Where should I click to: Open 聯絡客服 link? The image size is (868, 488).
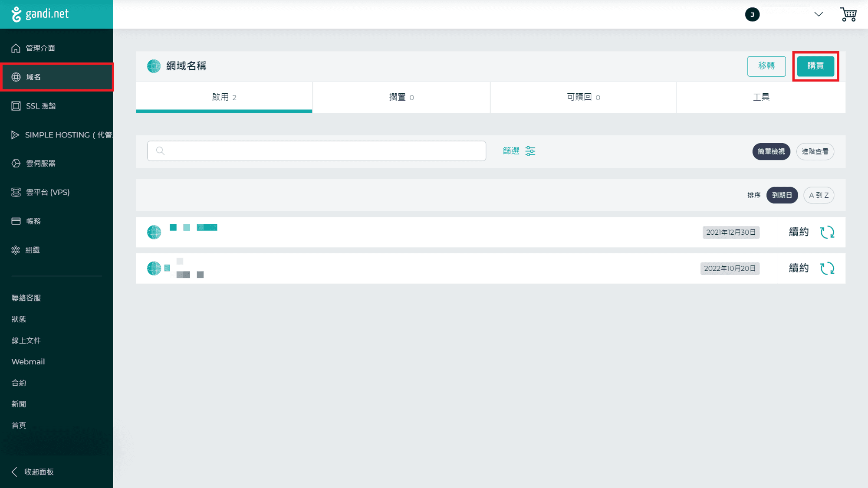pyautogui.click(x=26, y=298)
